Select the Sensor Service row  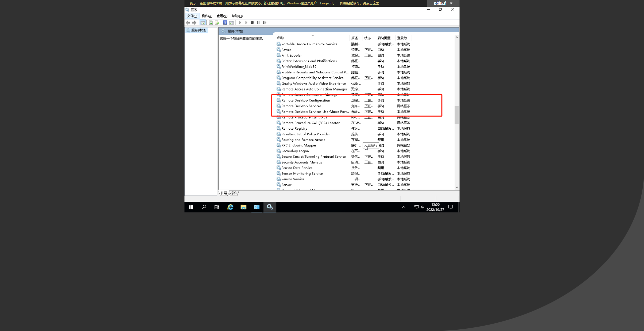pos(344,179)
